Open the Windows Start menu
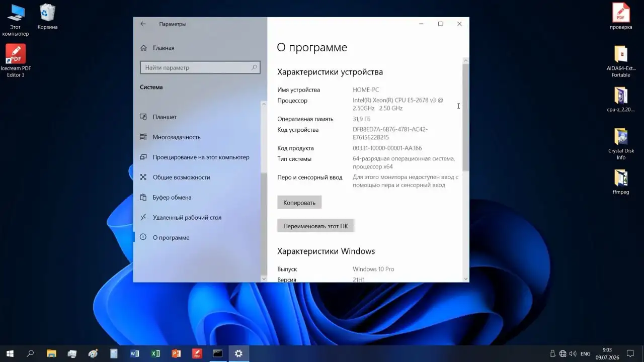This screenshot has width=644, height=362. click(x=10, y=353)
